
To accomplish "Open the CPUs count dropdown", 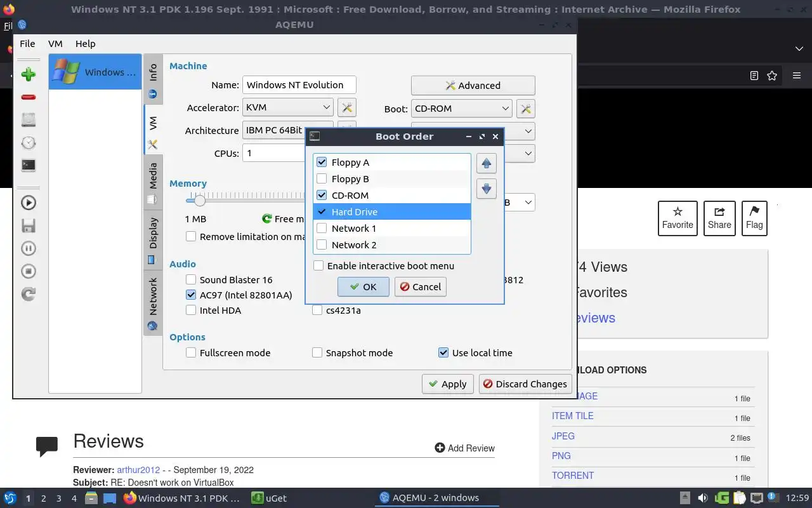I will click(x=274, y=153).
